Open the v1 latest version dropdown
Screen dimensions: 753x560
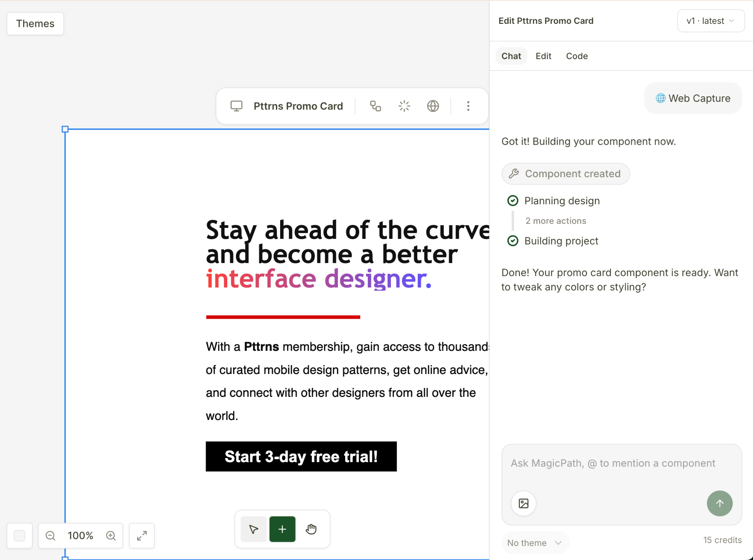pos(710,21)
